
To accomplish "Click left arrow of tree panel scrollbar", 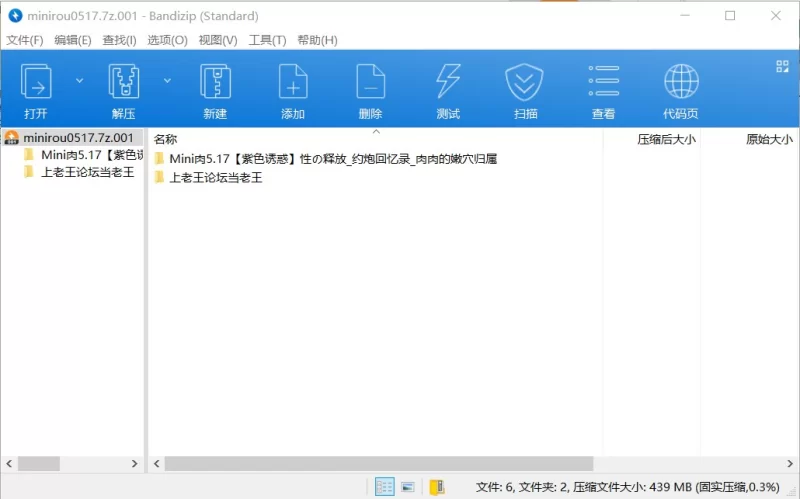I will point(9,463).
